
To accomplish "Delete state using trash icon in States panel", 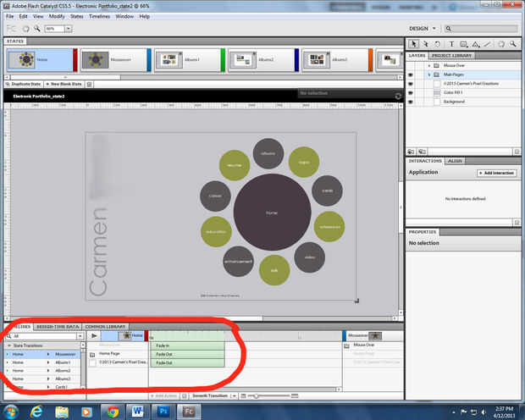I will click(x=90, y=84).
